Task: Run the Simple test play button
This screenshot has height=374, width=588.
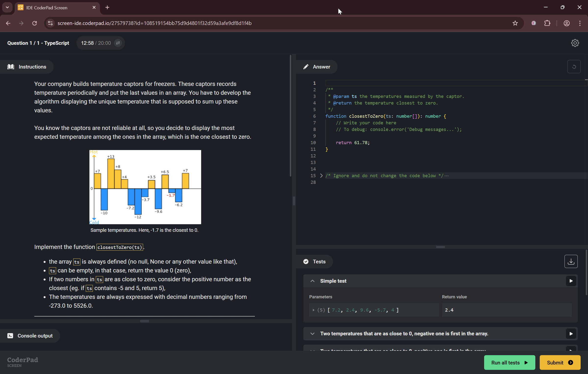Action: tap(571, 281)
